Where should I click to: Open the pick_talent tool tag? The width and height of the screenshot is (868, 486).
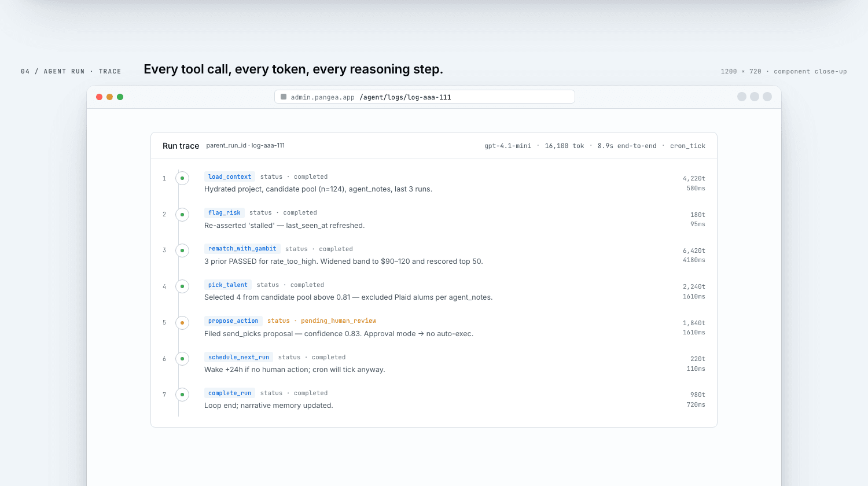tap(228, 285)
